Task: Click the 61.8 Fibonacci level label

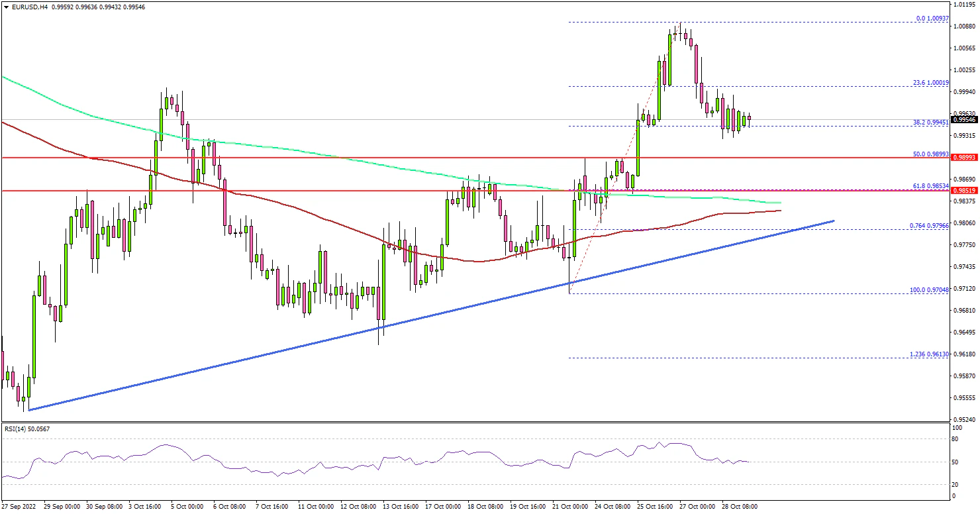Action: point(931,187)
